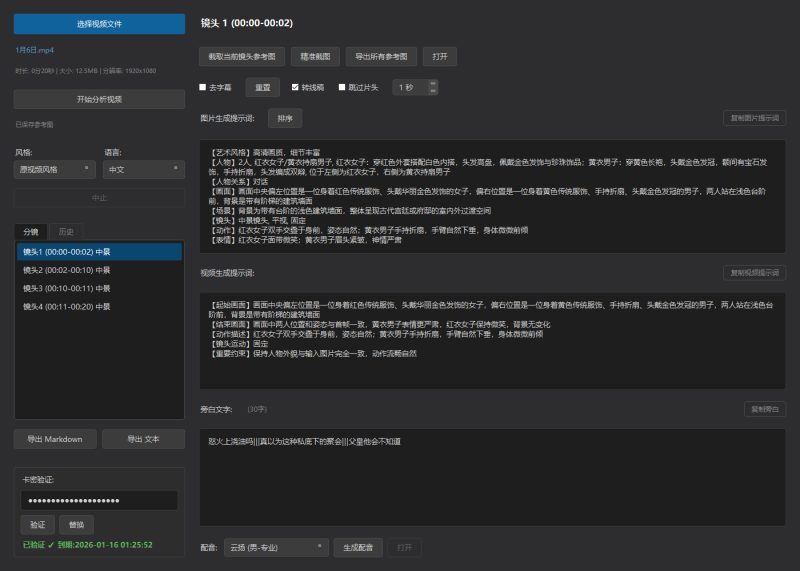Image resolution: width=800 pixels, height=571 pixels.
Task: Expand the 语言 dropdown showing 中文
Action: (x=143, y=170)
